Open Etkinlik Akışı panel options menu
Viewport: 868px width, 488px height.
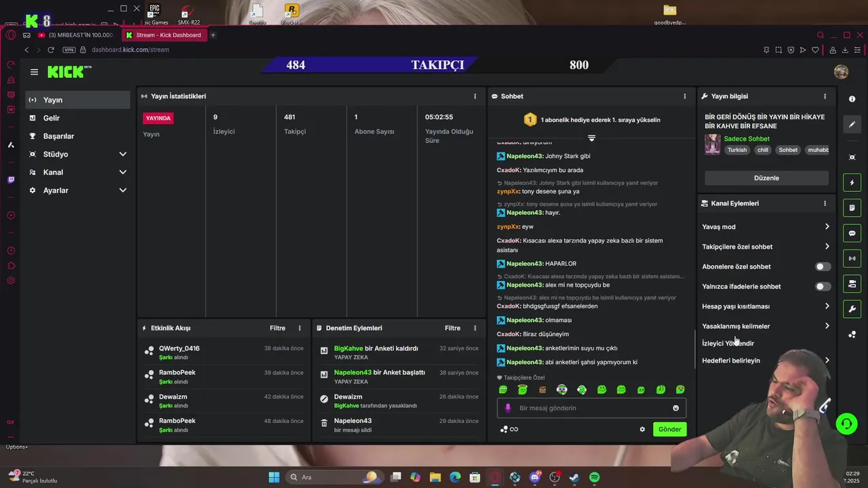click(300, 328)
